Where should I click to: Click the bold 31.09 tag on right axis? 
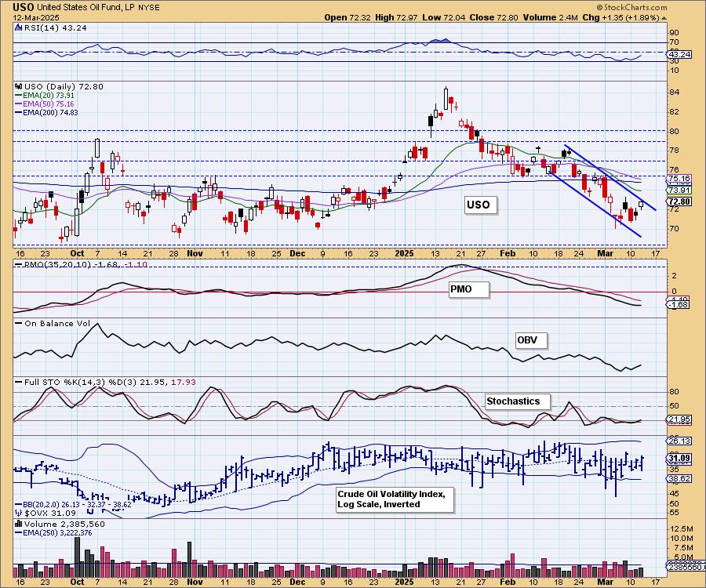(x=679, y=459)
